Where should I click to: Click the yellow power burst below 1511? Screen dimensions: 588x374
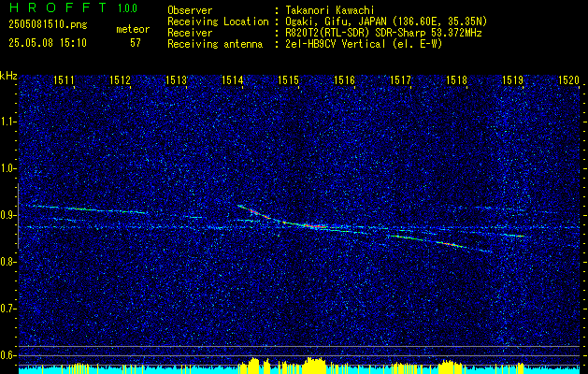coord(79,367)
